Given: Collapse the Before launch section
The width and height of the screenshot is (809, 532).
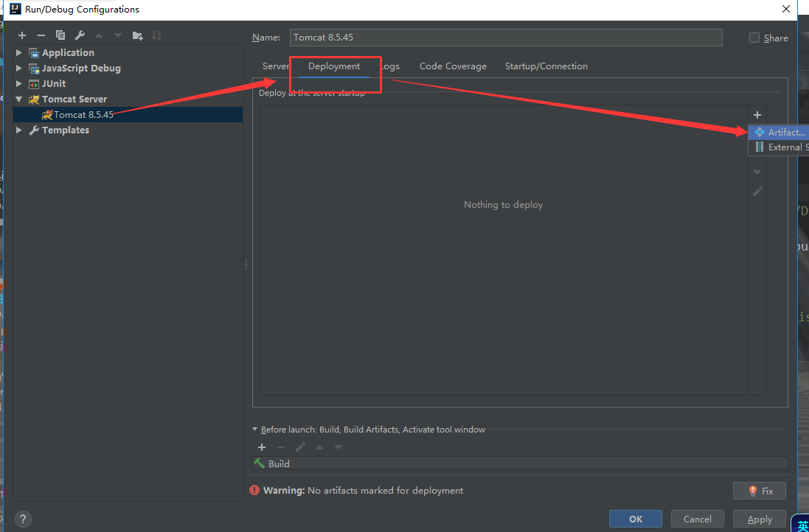Looking at the screenshot, I should coord(255,429).
